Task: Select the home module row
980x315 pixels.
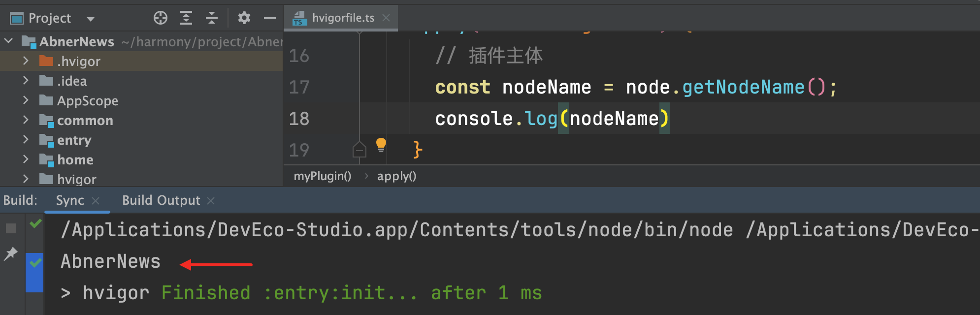Action: pyautogui.click(x=141, y=159)
